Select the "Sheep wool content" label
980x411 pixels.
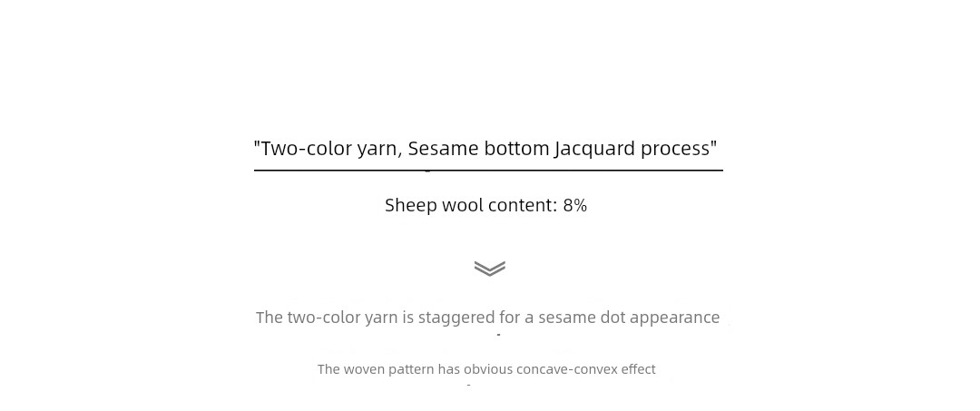pos(468,205)
